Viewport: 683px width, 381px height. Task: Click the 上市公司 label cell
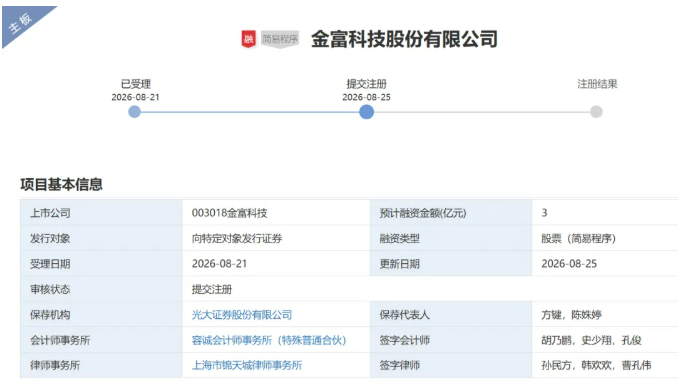pos(101,213)
